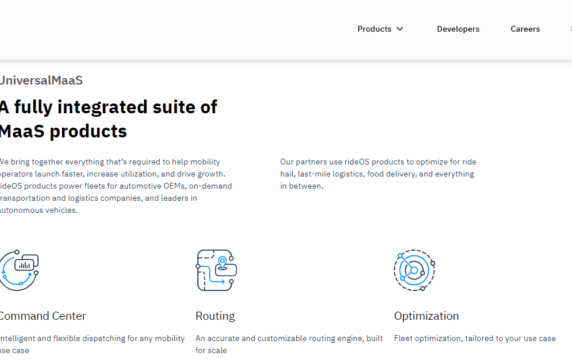This screenshot has width=572, height=364.
Task: Open the Products dropdown menu
Action: coord(380,29)
